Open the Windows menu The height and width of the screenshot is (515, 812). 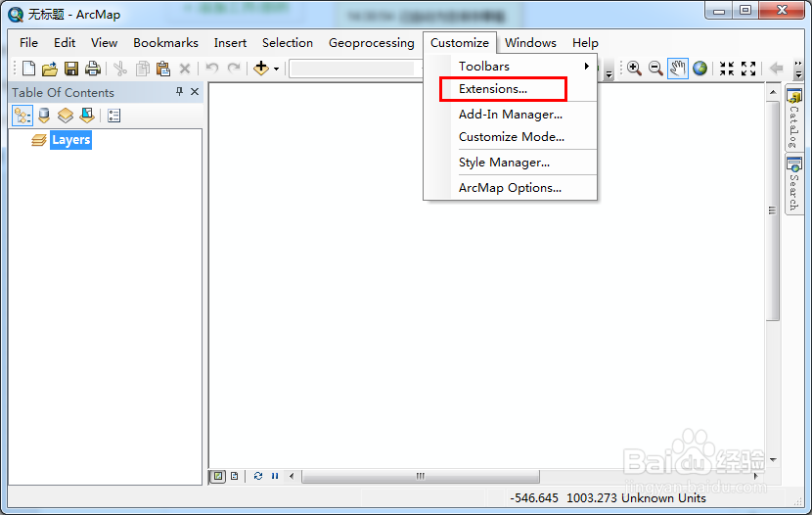click(x=531, y=43)
